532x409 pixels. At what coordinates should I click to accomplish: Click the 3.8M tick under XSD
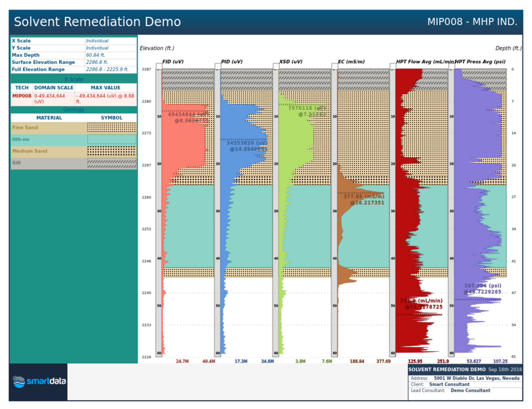point(300,361)
